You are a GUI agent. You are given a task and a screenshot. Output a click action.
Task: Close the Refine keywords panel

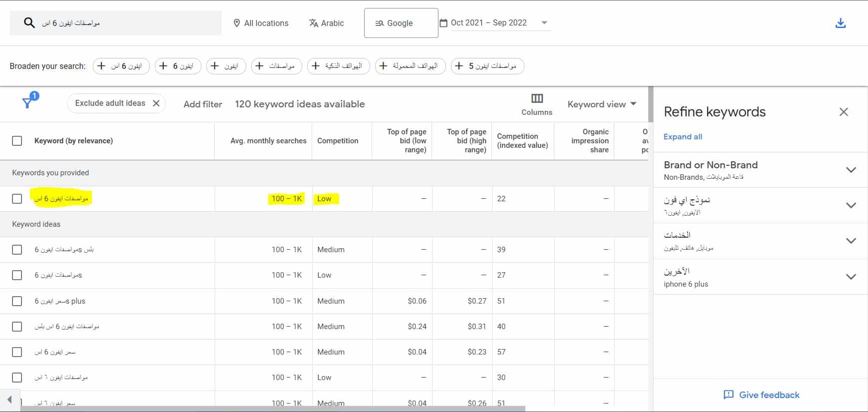point(844,112)
